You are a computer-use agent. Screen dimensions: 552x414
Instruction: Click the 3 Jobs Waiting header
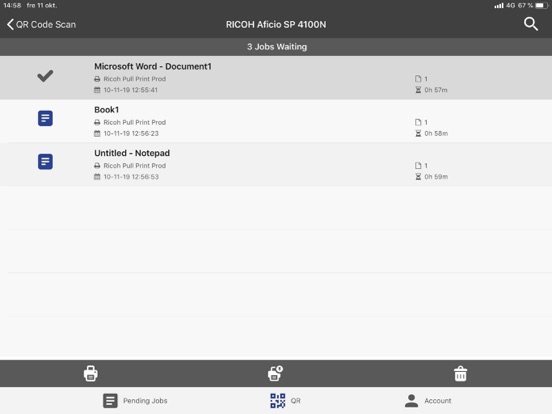click(277, 47)
